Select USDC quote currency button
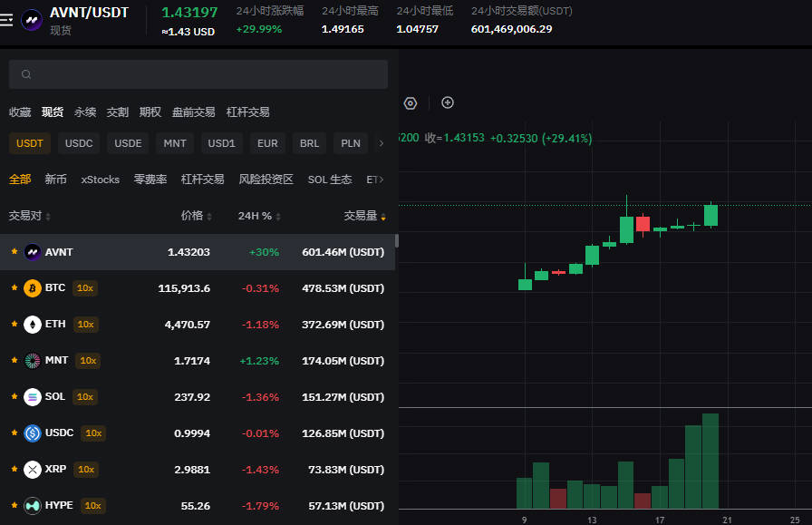 (x=79, y=143)
